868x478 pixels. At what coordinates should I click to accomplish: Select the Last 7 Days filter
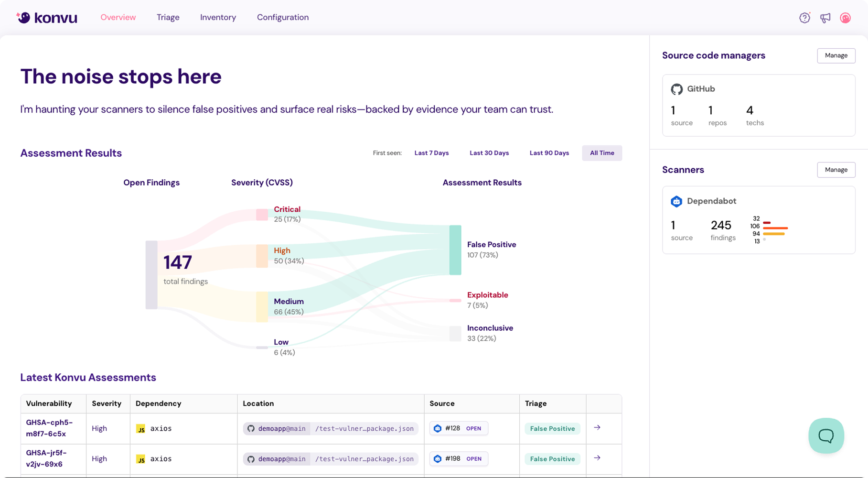[431, 153]
